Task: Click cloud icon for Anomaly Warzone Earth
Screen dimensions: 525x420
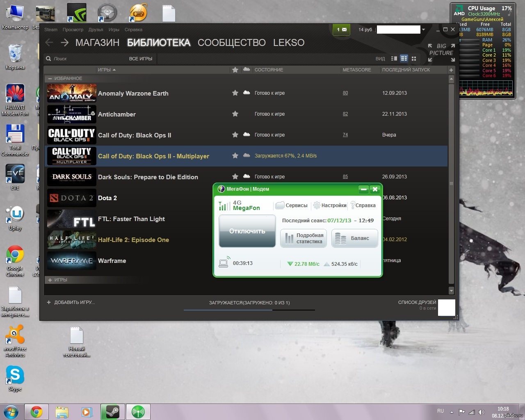Action: (247, 93)
